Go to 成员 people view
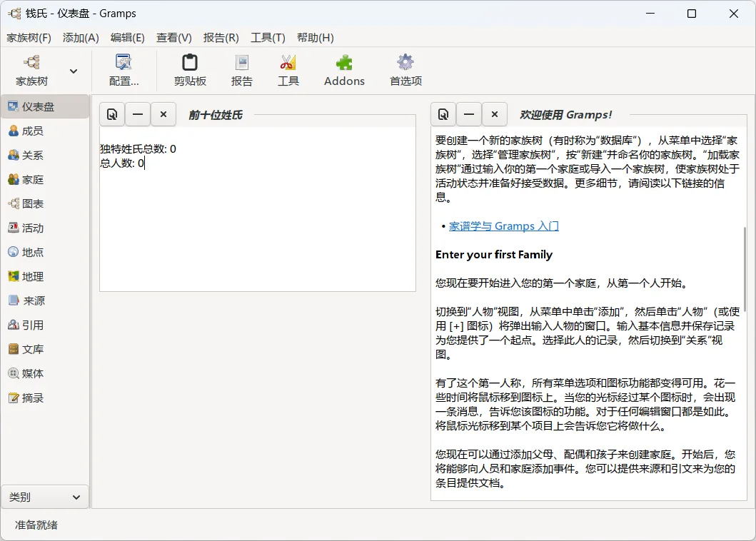Image resolution: width=756 pixels, height=541 pixels. tap(45, 131)
